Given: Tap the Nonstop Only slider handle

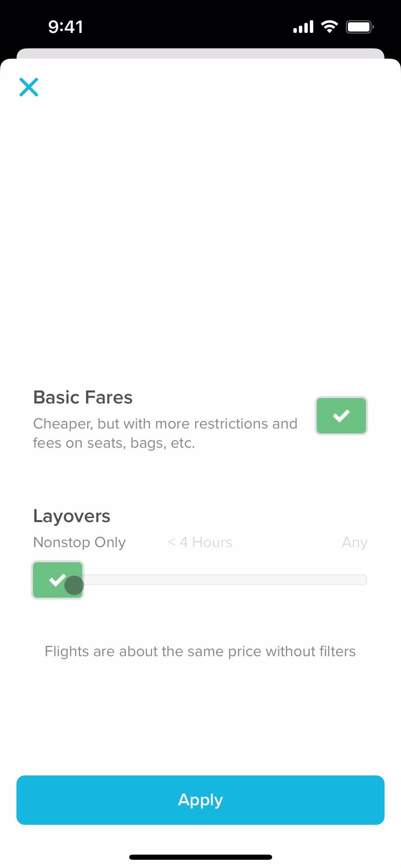Looking at the screenshot, I should (x=58, y=580).
